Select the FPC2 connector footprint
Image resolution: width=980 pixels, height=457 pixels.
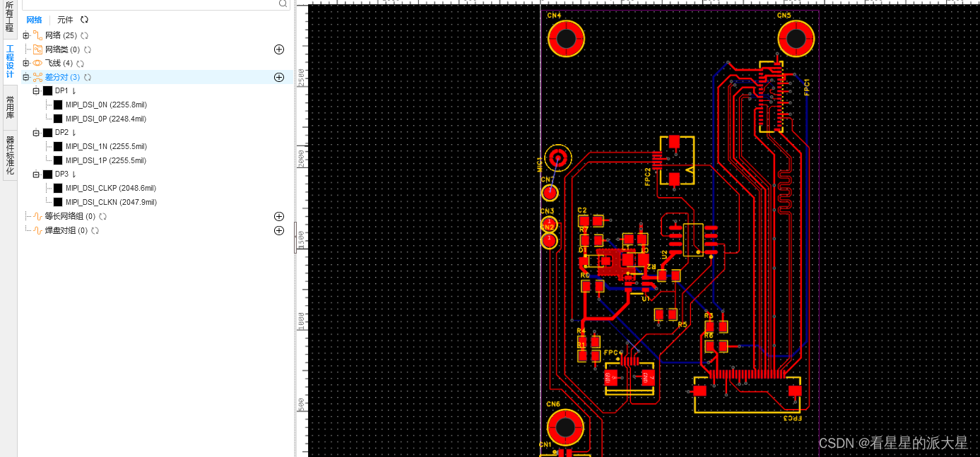(674, 160)
